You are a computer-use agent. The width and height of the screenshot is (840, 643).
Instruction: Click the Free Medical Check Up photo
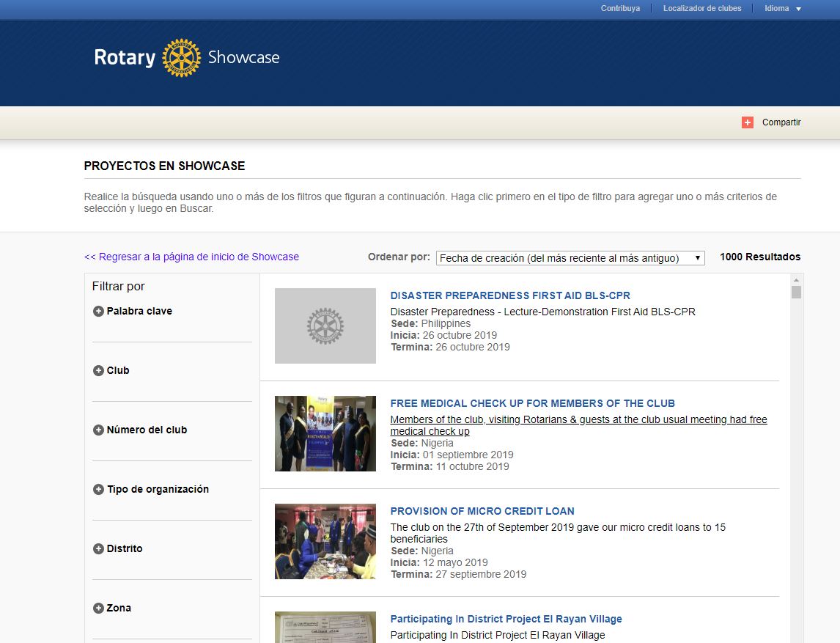click(x=325, y=433)
